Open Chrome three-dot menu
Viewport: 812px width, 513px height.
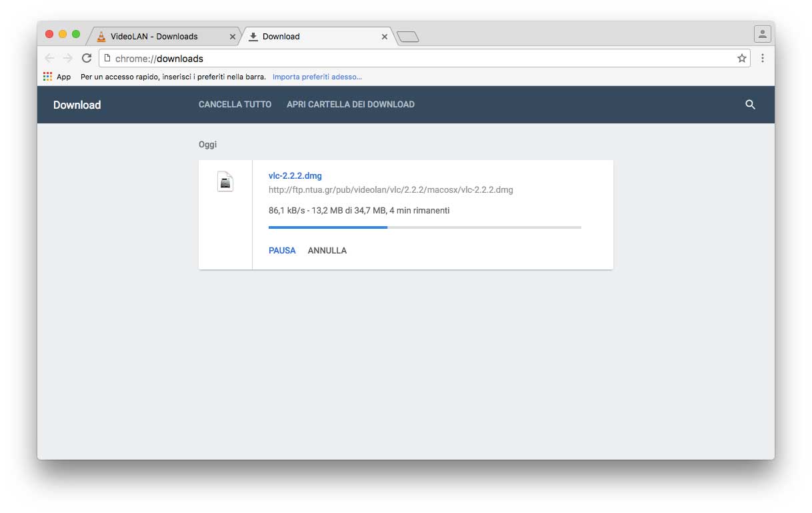tap(763, 58)
